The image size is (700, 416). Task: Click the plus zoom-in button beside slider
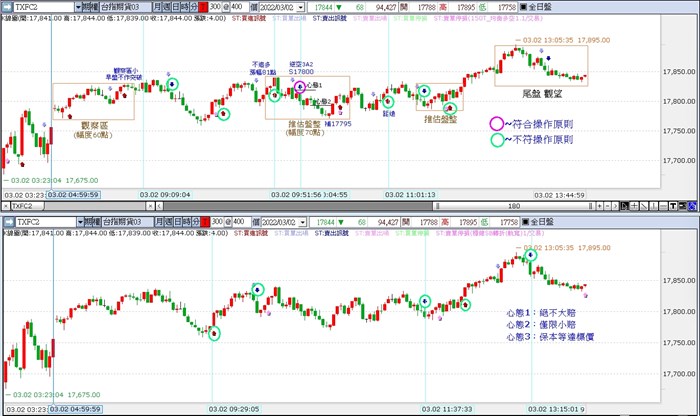point(600,206)
